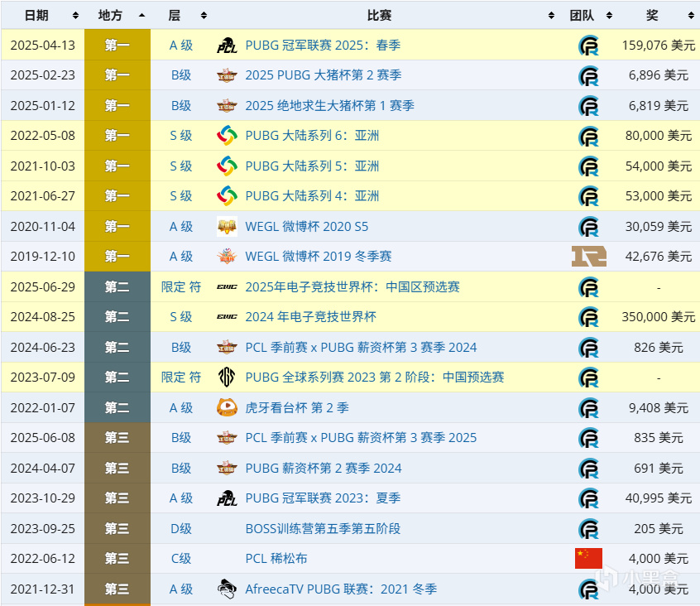Open PUBG 大陆系列 6：亚洲 link
The width and height of the screenshot is (700, 606).
312,135
